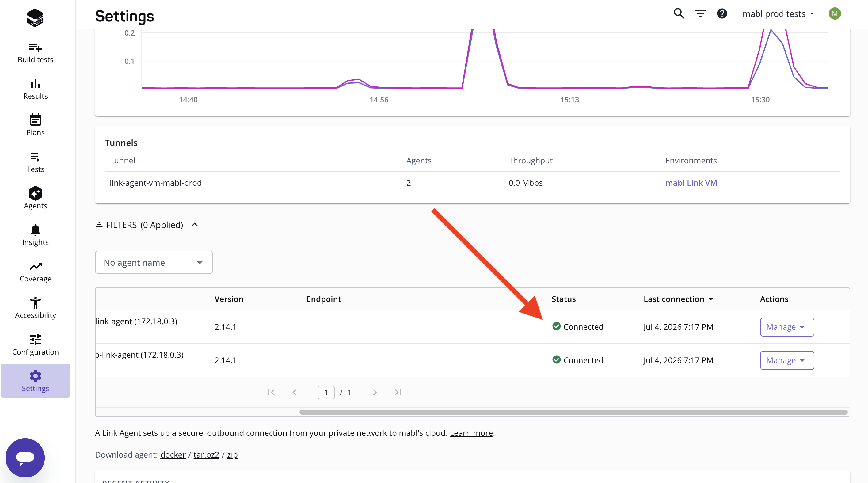Switch workspace via mabl prod tests dropdown
The width and height of the screenshot is (868, 483).
tap(778, 14)
